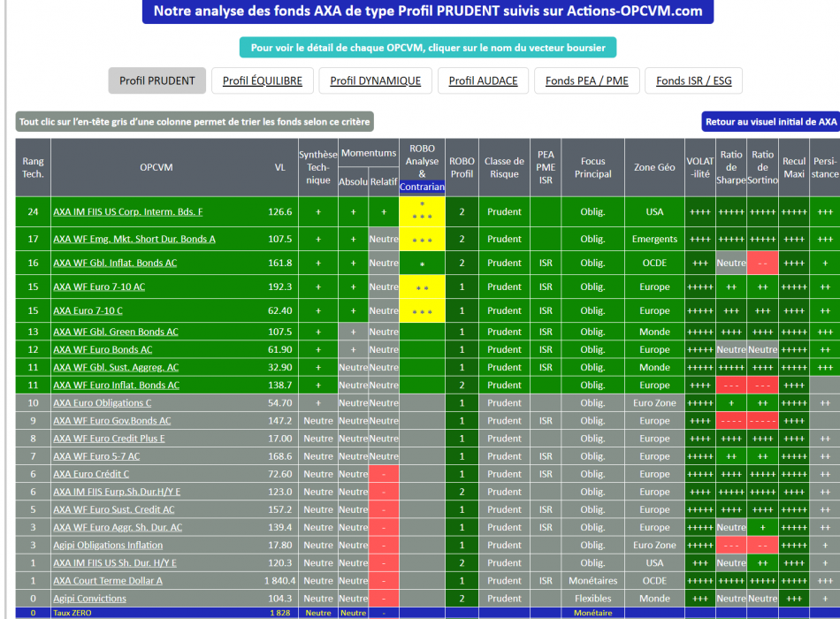Sort by VOLAT-ilité header
The height and width of the screenshot is (619, 840).
[700, 167]
